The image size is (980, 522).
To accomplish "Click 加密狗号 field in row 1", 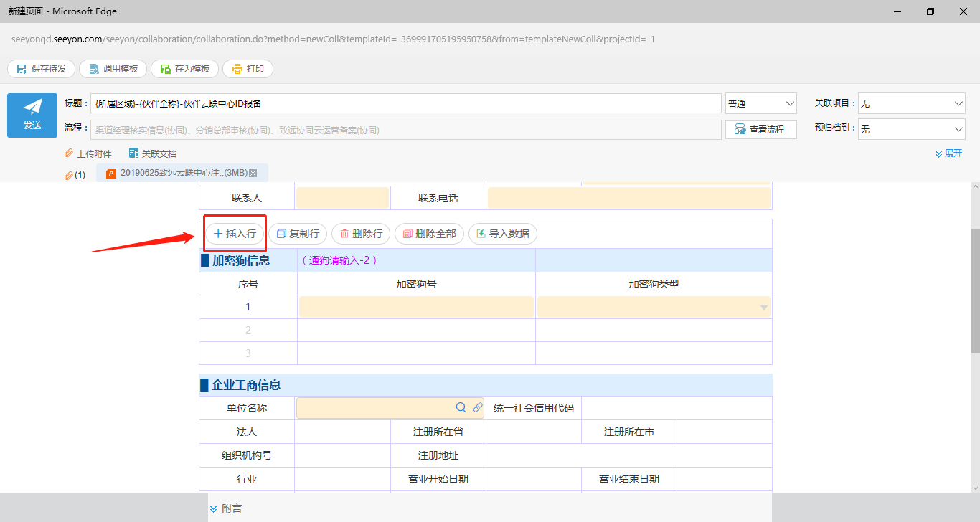I will click(x=416, y=307).
